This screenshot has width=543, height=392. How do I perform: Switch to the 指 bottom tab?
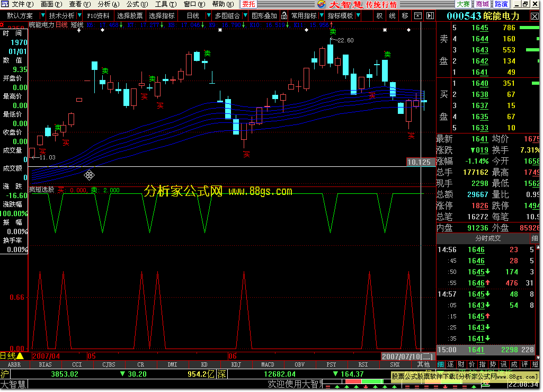pos(483,364)
